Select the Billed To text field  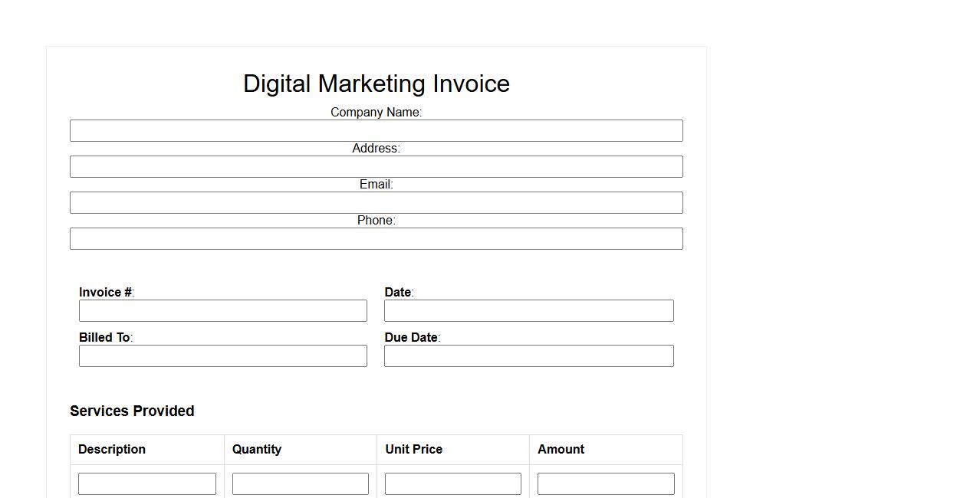coord(222,356)
